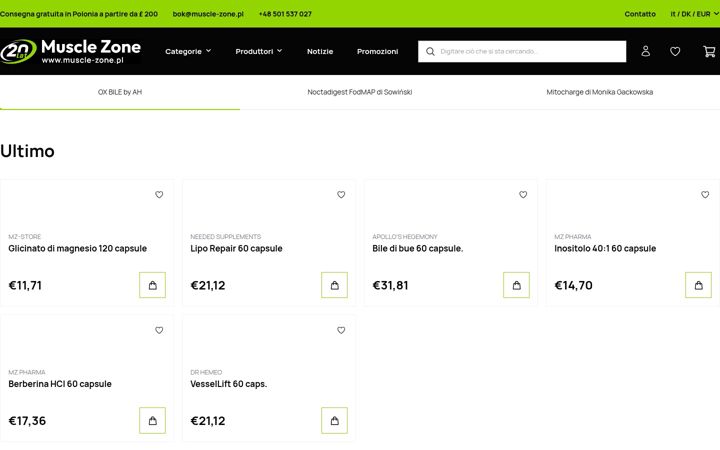Toggle favorite heart on Berberina HCl

coord(159,330)
